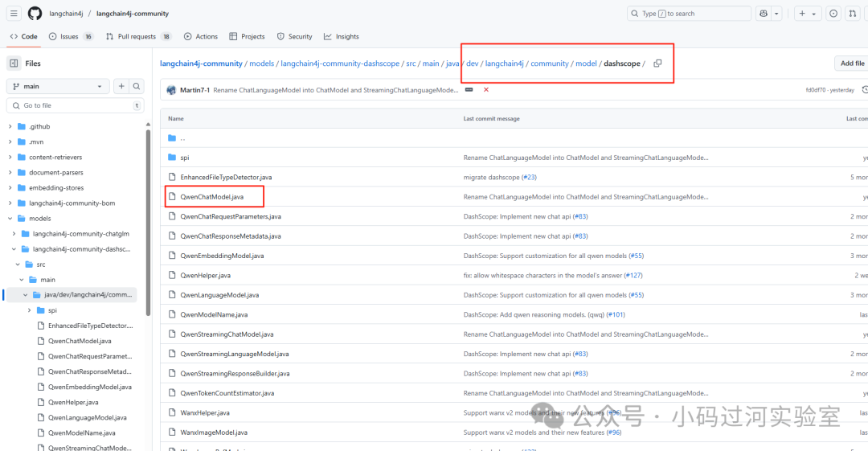Click the add file plus icon in sidebar

[x=121, y=87]
